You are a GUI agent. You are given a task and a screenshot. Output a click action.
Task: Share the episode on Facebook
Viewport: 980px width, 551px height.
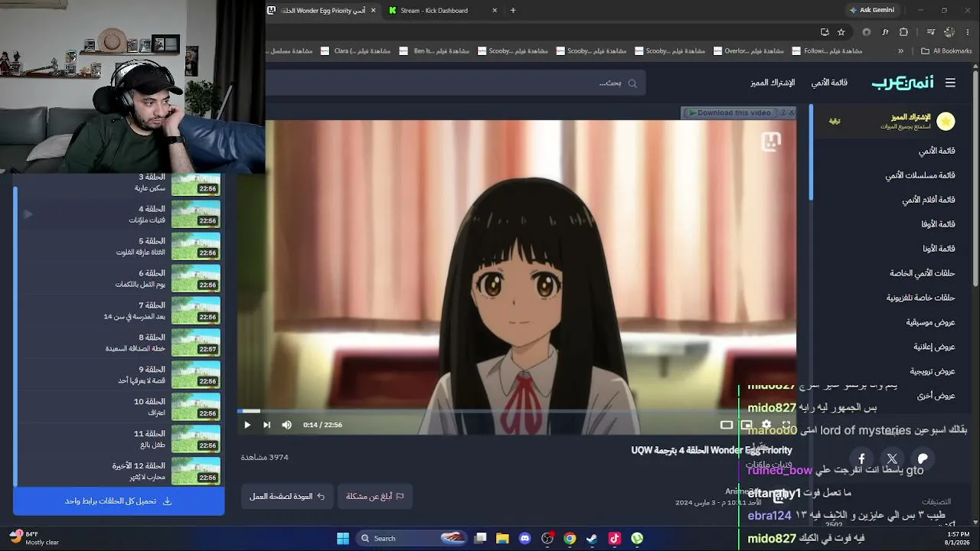[861, 459]
